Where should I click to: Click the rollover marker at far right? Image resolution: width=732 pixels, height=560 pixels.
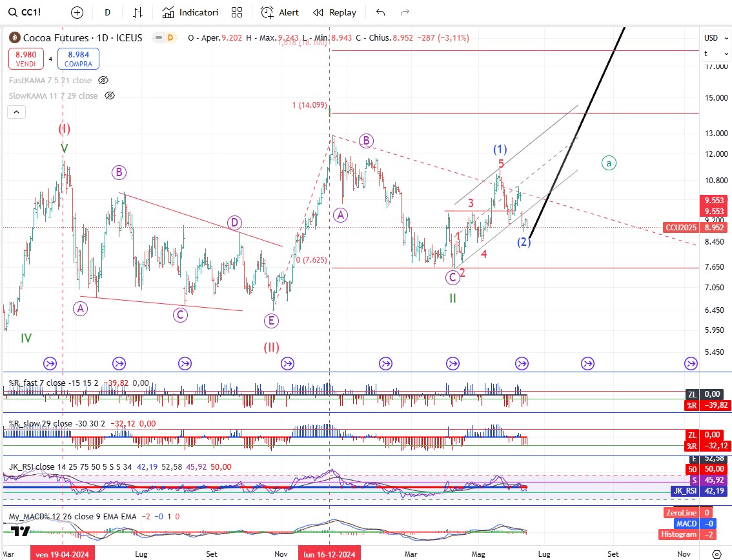tap(691, 363)
